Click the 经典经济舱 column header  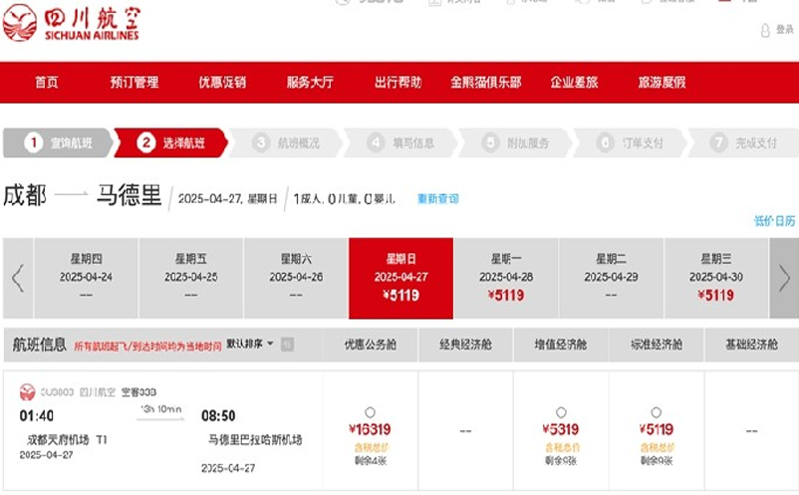[466, 345]
